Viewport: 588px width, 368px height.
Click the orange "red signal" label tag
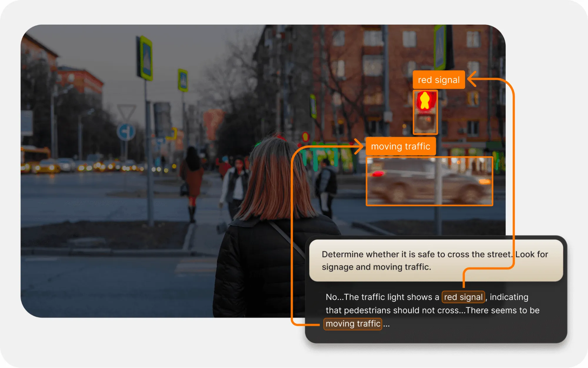439,80
